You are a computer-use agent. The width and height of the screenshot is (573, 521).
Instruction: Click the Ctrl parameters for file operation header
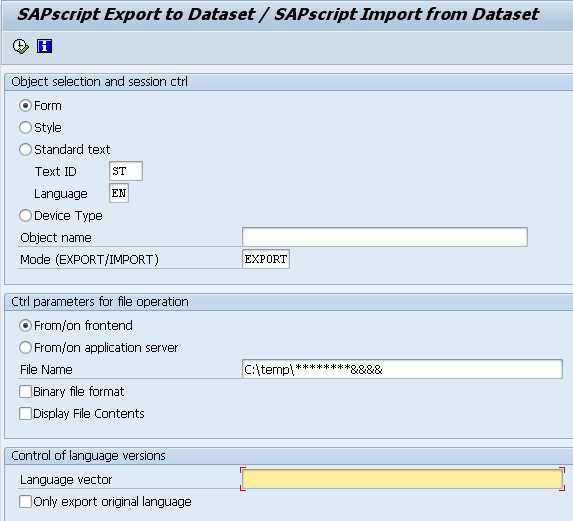[100, 302]
